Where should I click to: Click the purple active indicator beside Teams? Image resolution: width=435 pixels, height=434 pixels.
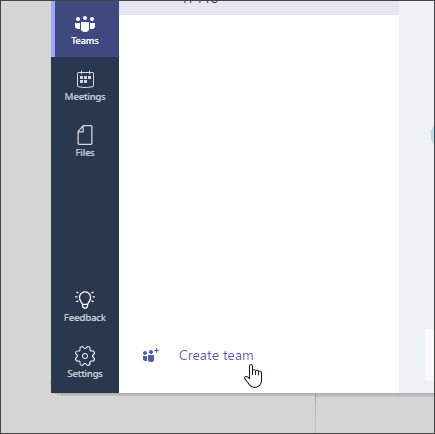pos(53,29)
